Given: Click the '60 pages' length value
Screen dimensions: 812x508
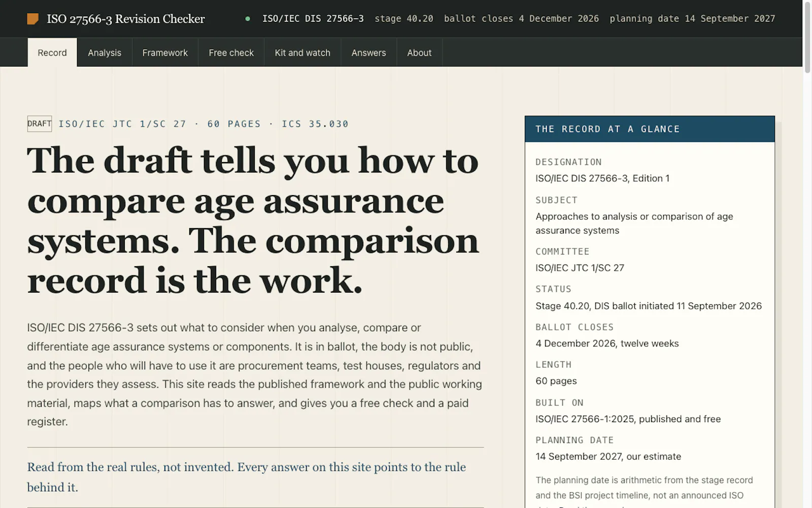Looking at the screenshot, I should coord(556,381).
